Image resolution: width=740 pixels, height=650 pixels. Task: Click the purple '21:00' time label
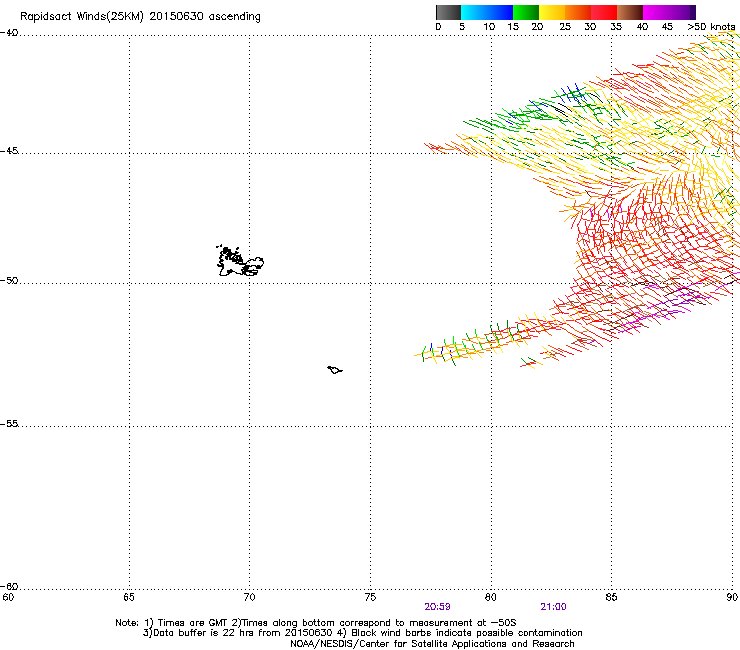coord(553,607)
